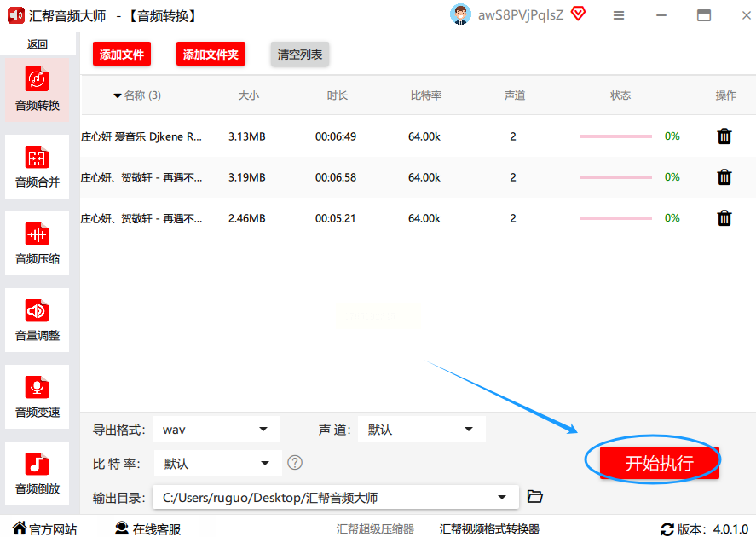This screenshot has width=756, height=537.
Task: Delete the first audio file with the trash icon
Action: point(724,136)
